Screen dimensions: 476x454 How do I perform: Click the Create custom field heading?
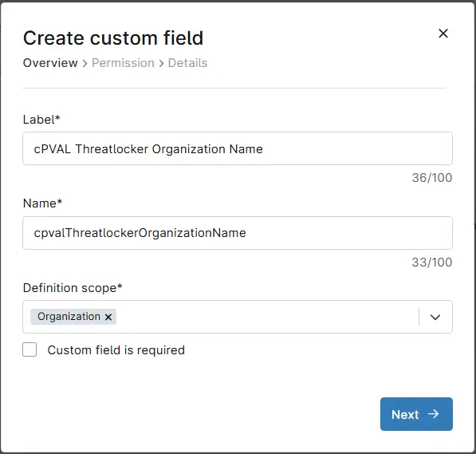[x=113, y=38]
